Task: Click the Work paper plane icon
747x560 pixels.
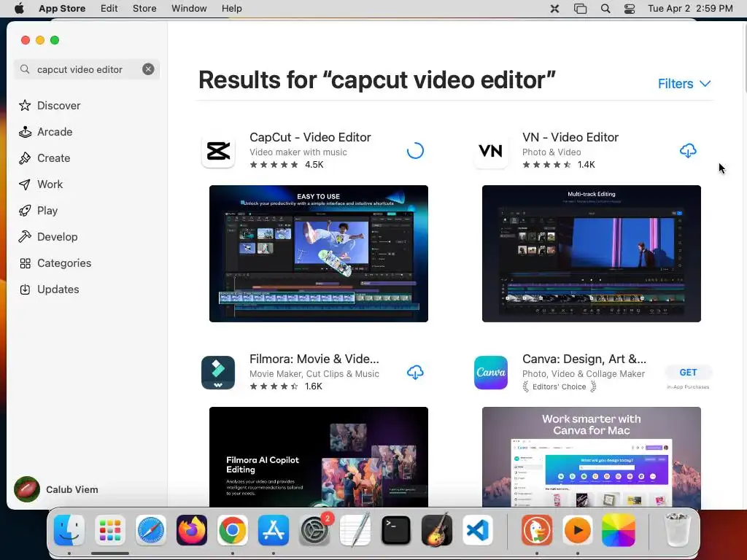Action: (x=25, y=184)
